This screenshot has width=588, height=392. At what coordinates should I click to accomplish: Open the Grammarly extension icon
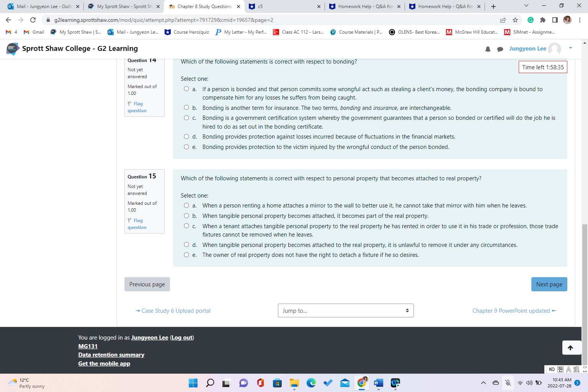tap(531, 20)
